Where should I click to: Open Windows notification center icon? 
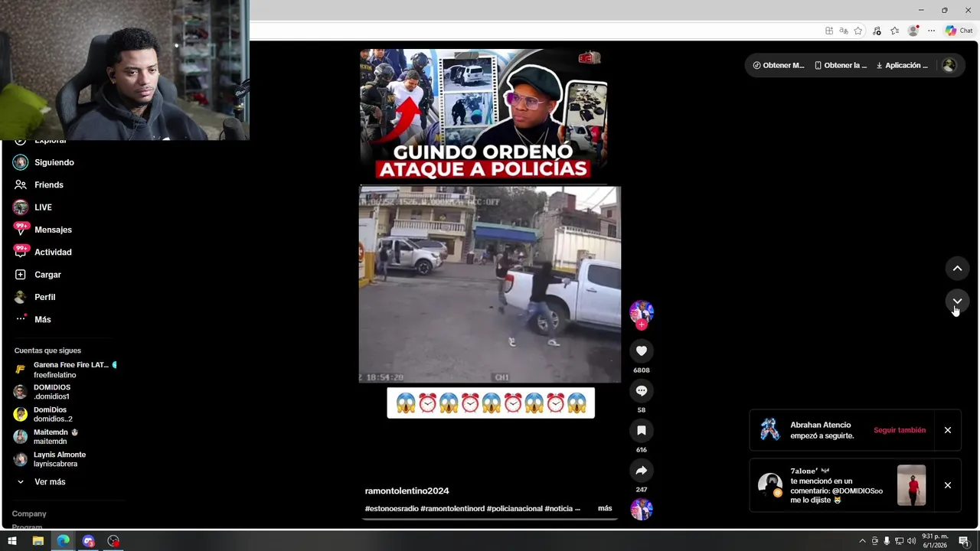pyautogui.click(x=964, y=541)
